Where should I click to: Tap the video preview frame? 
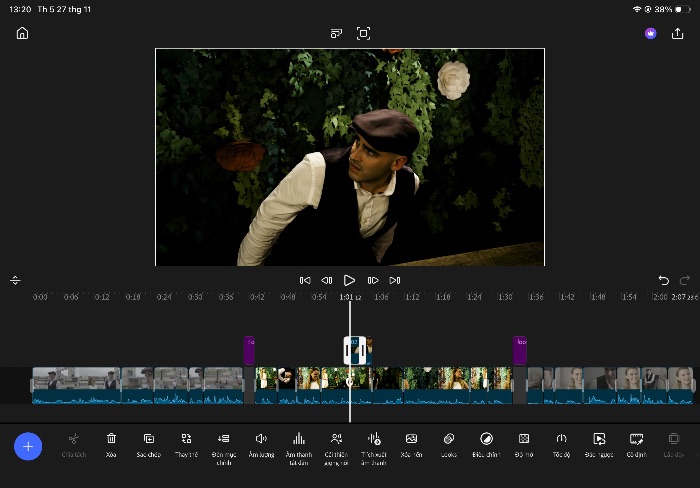coord(350,157)
